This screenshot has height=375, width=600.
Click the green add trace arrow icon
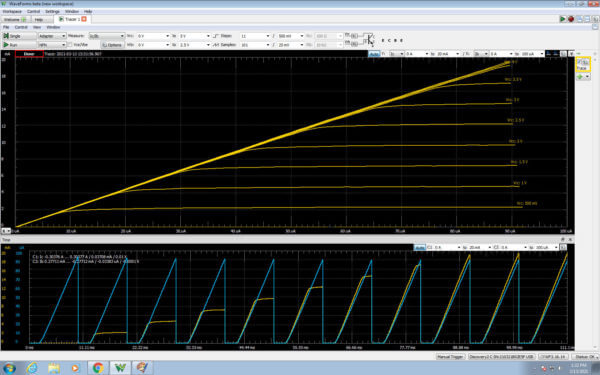click(580, 77)
